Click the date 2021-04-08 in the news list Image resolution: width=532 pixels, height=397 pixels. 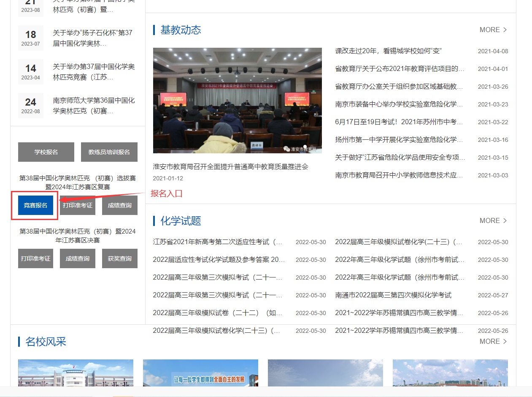[493, 51]
